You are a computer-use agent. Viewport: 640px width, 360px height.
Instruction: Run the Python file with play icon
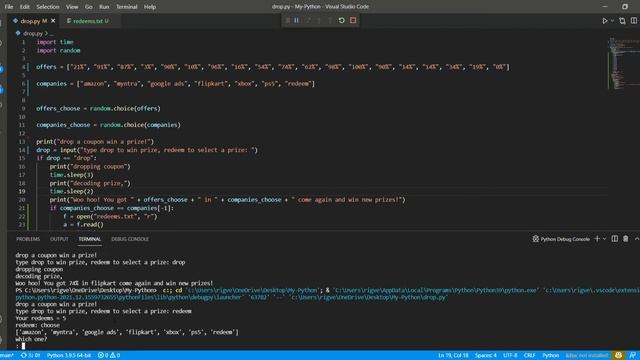pos(605,21)
